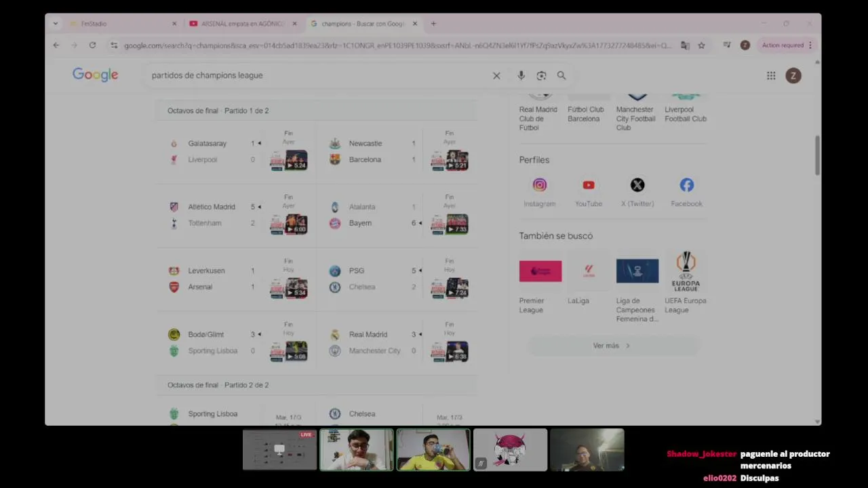The height and width of the screenshot is (488, 868).
Task: Click the browser forward arrow
Action: click(x=74, y=45)
